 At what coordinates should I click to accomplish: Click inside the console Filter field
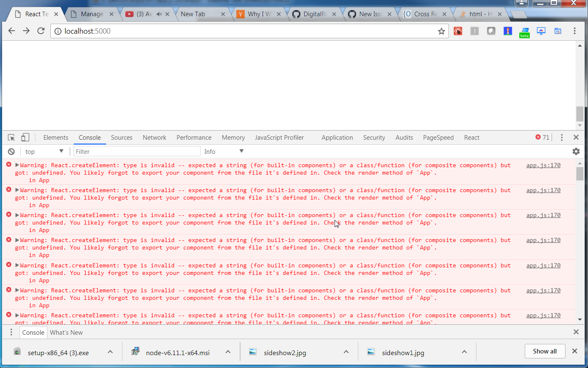[x=137, y=151]
